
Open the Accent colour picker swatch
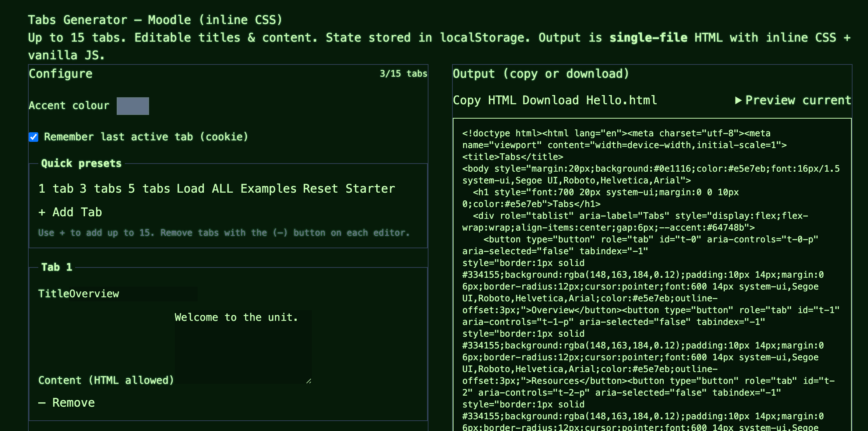tap(133, 106)
